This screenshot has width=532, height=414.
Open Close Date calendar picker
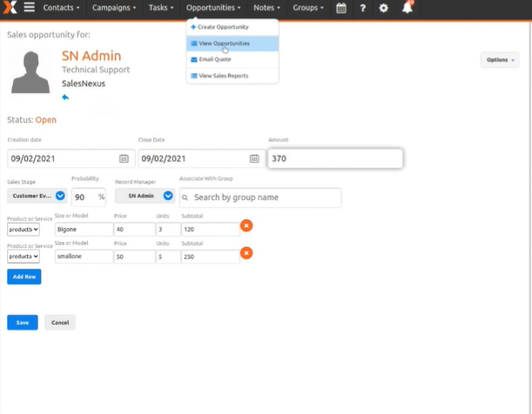click(x=254, y=158)
